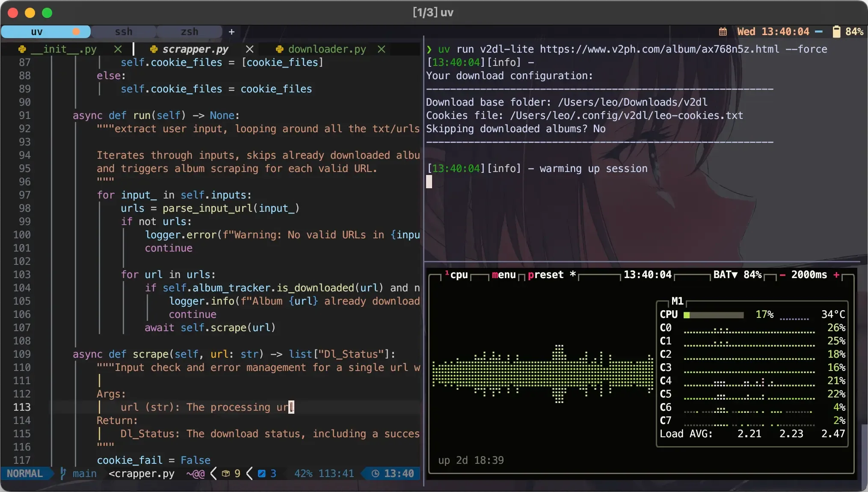Click the calendar icon in status bar

[x=723, y=32]
